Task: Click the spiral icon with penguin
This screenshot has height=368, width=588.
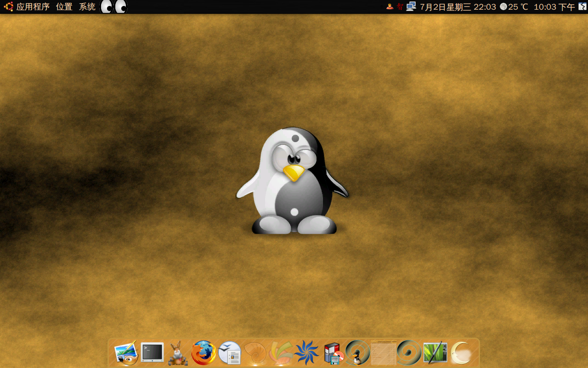Action: click(358, 353)
